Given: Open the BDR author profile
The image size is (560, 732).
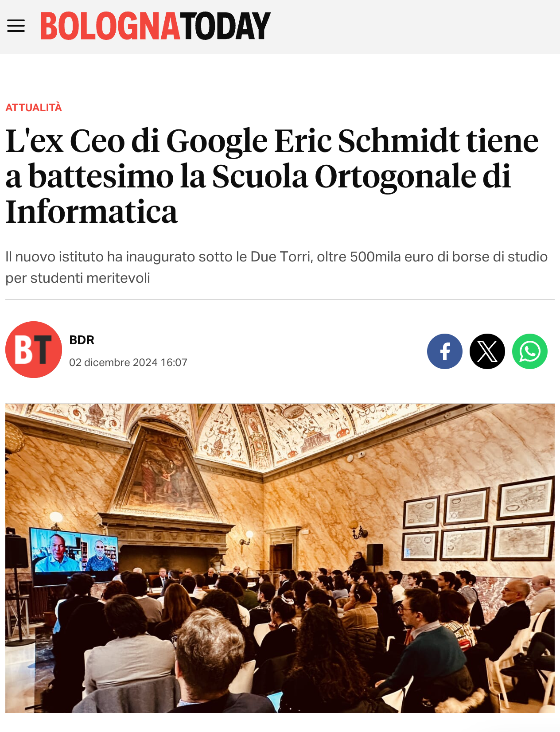Looking at the screenshot, I should click(x=82, y=340).
